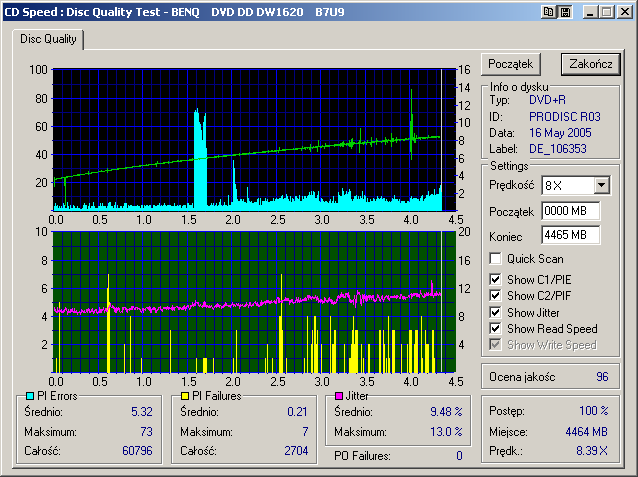Select the Disc Quality tab
Screen dimensions: 638x477
[x=48, y=39]
